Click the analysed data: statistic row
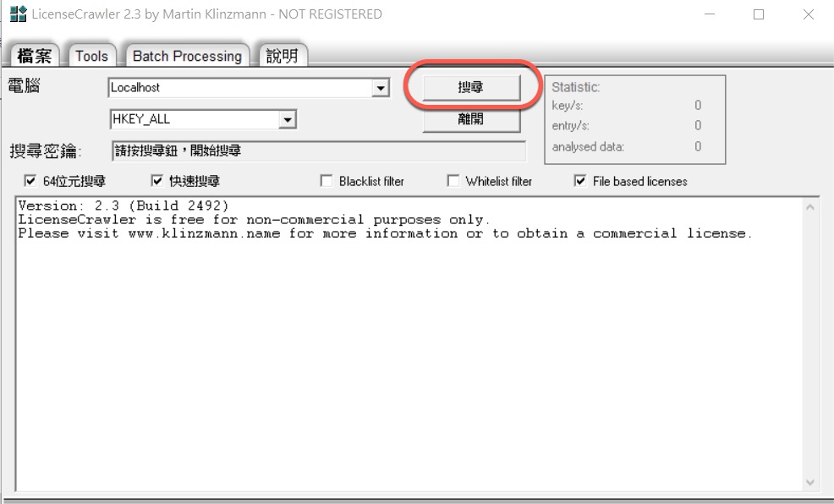This screenshot has height=504, width=834. coord(627,146)
